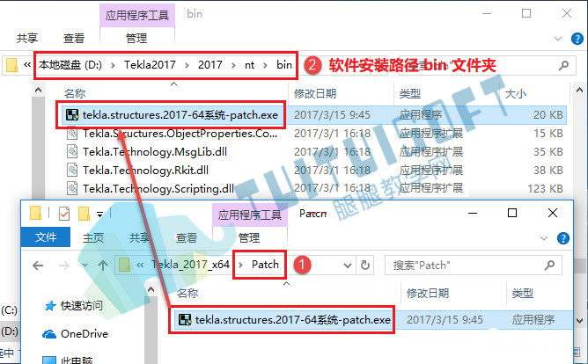Image resolution: width=588 pixels, height=364 pixels.
Task: Click scroll up arrow of Patch navigation pane
Action: (x=151, y=289)
